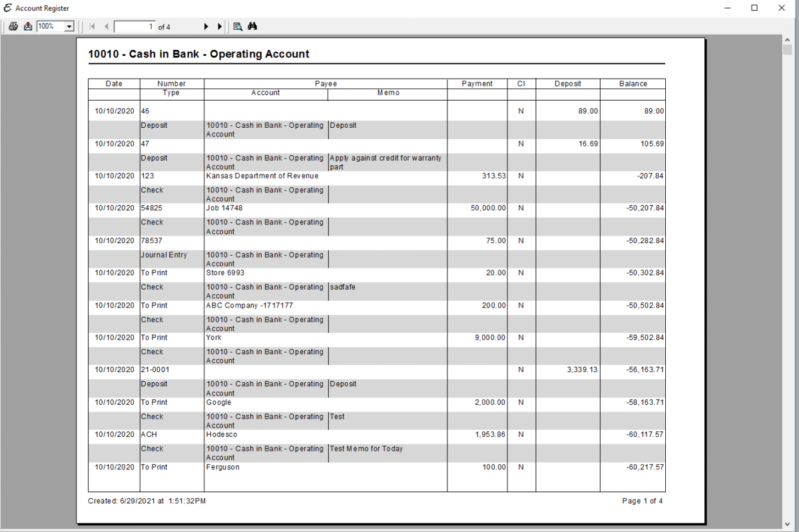The image size is (799, 532).
Task: Toggle the group tree panel icon
Action: tap(238, 26)
